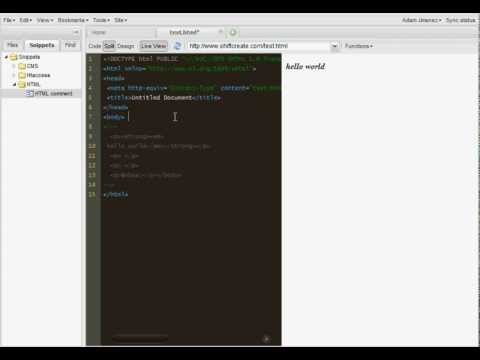The image size is (480, 360).
Task: Click the Htaccess folder icon
Action: pos(22,75)
